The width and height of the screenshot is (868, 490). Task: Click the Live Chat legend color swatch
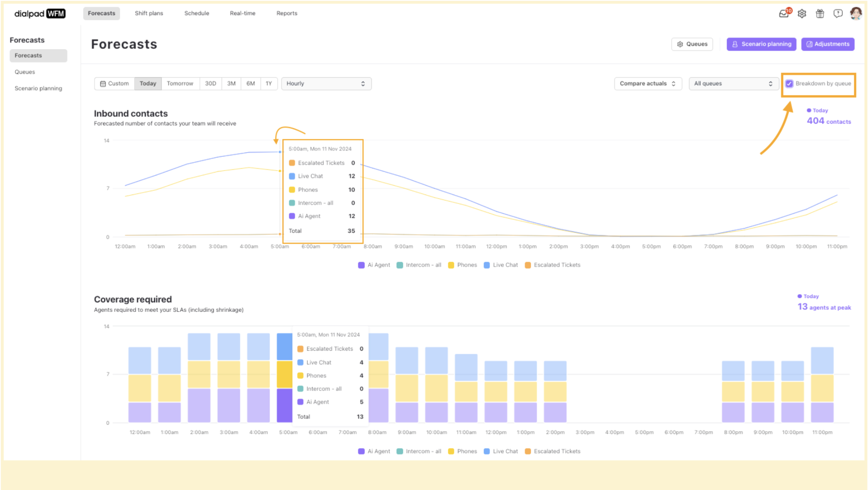coord(487,265)
